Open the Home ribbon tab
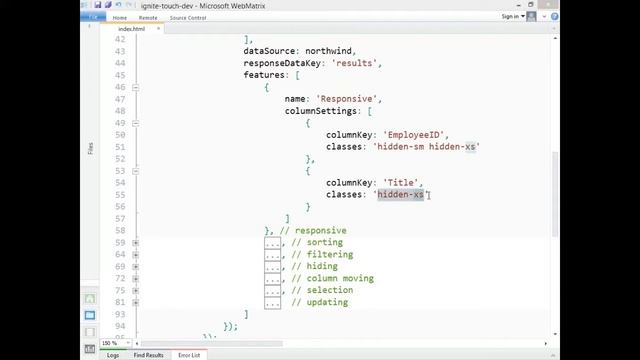Image resolution: width=640 pixels, height=360 pixels. 120,18
